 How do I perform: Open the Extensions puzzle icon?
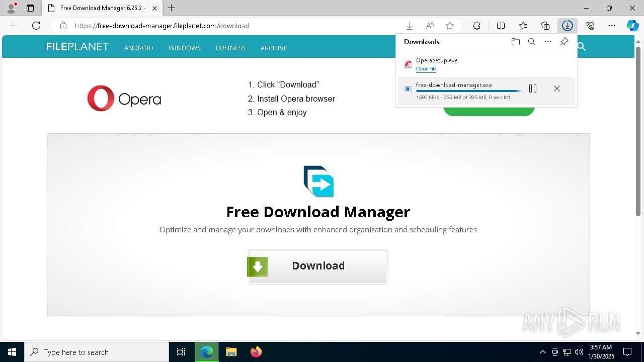476,26
